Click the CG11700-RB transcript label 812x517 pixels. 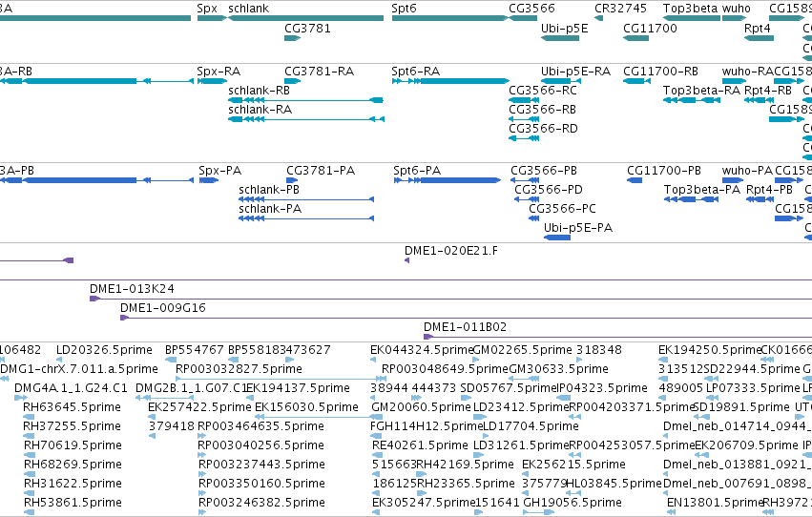pyautogui.click(x=660, y=72)
